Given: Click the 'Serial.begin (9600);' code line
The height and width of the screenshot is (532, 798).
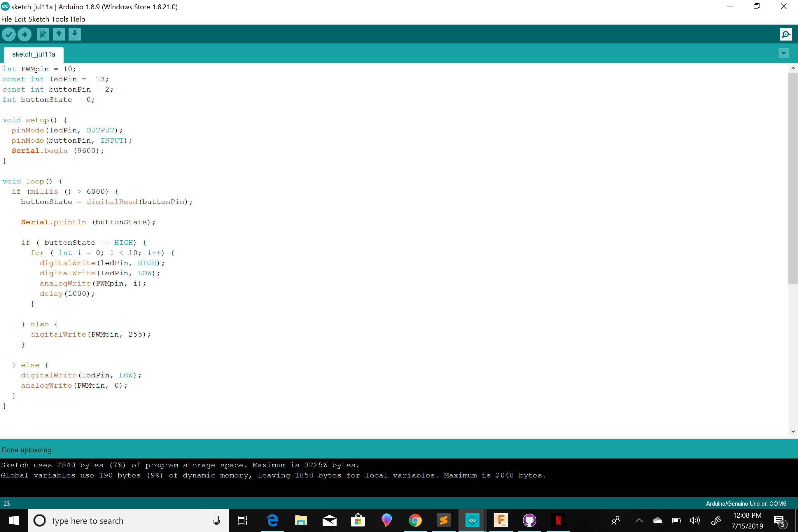Looking at the screenshot, I should [x=58, y=150].
